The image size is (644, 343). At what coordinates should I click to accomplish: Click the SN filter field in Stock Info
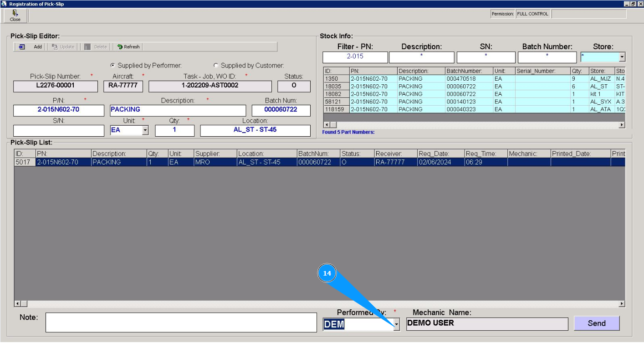coord(486,57)
